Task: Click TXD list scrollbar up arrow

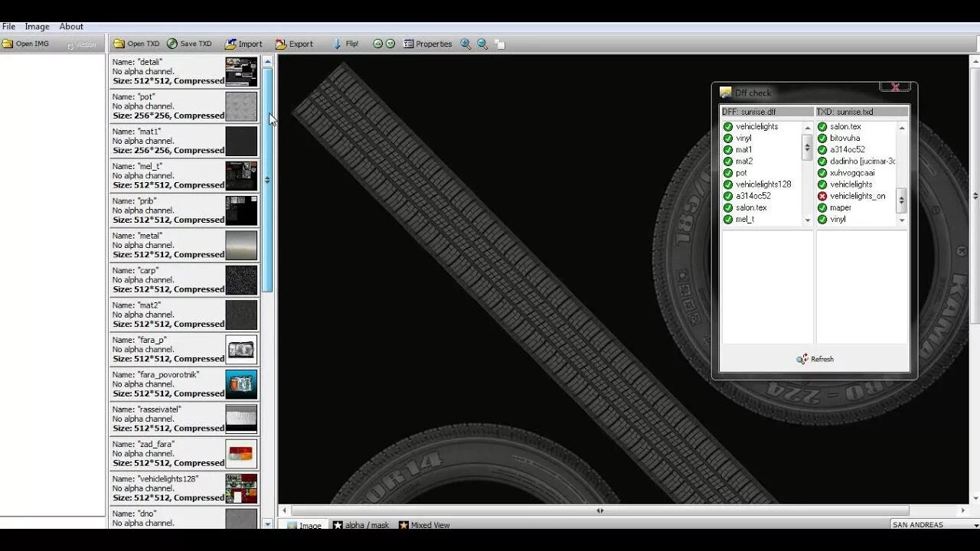Action: [x=901, y=127]
